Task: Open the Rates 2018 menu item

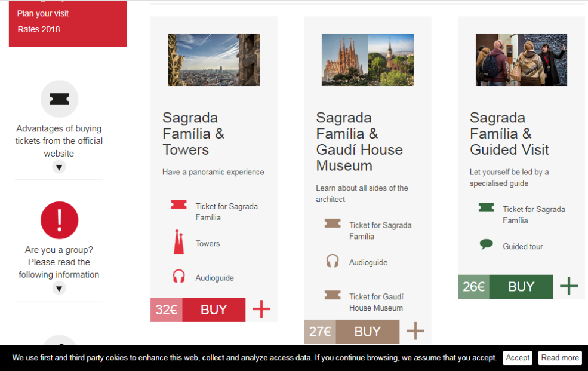Action: tap(39, 29)
